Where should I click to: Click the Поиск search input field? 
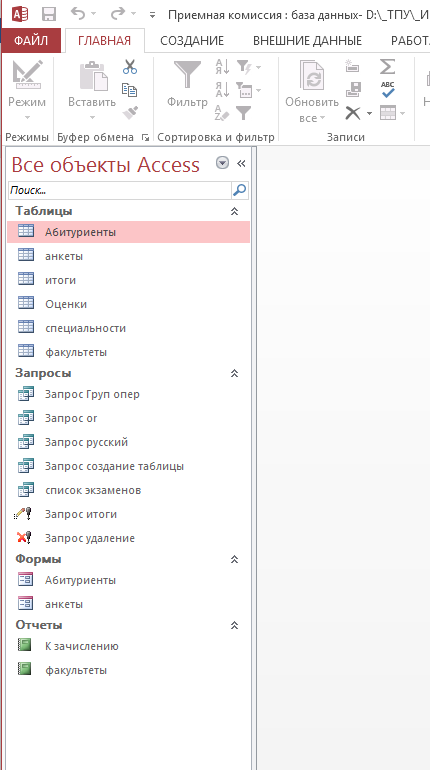coord(119,190)
